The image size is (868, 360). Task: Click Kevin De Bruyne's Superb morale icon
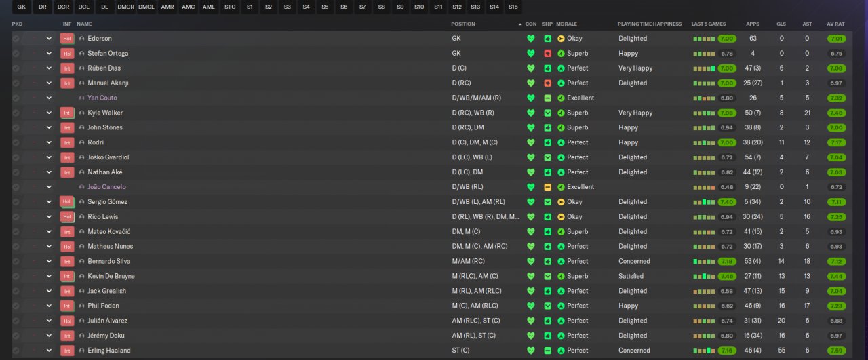click(561, 277)
